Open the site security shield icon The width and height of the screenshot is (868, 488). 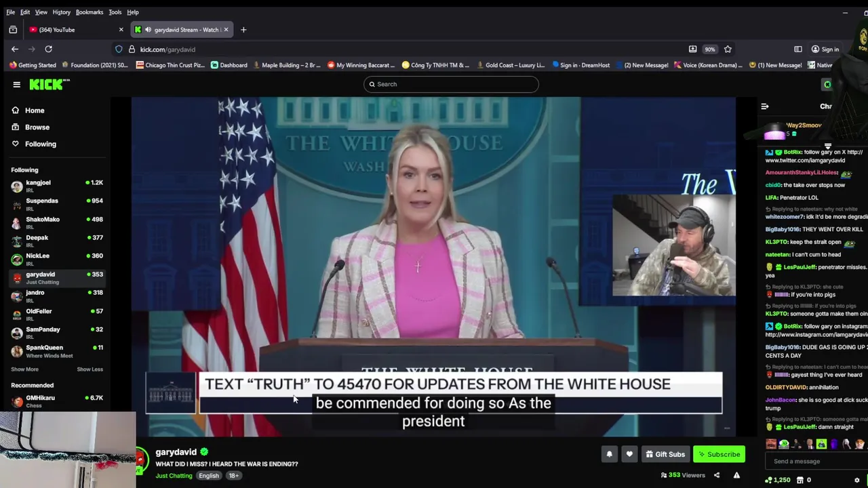(119, 49)
